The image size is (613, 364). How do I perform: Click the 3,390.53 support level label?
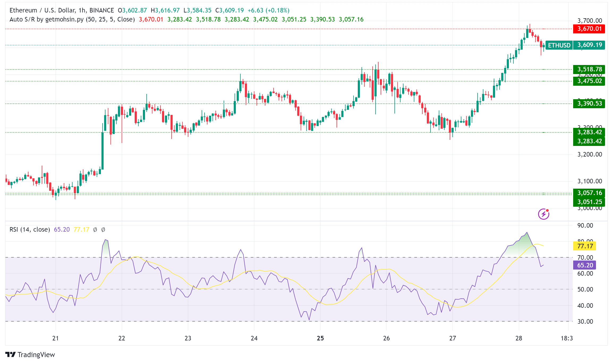[x=589, y=103]
